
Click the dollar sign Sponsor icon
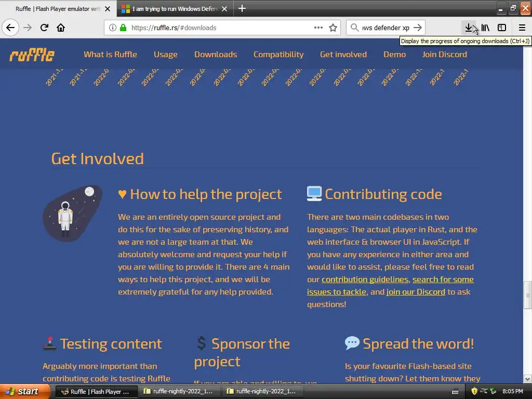[x=202, y=343]
